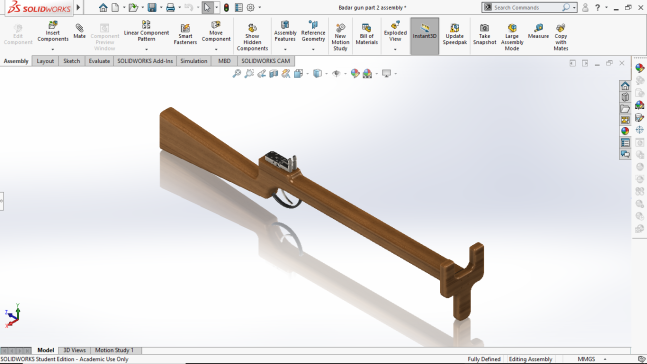Click the Measure tool
Image resolution: width=647 pixels, height=364 pixels.
click(538, 31)
